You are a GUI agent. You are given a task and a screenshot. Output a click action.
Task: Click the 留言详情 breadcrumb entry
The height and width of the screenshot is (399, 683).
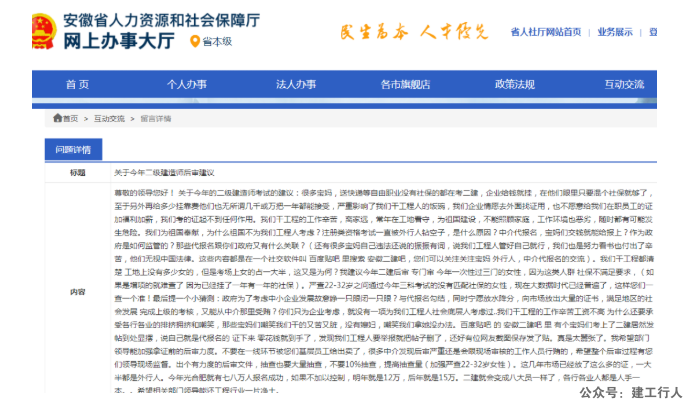[156, 118]
